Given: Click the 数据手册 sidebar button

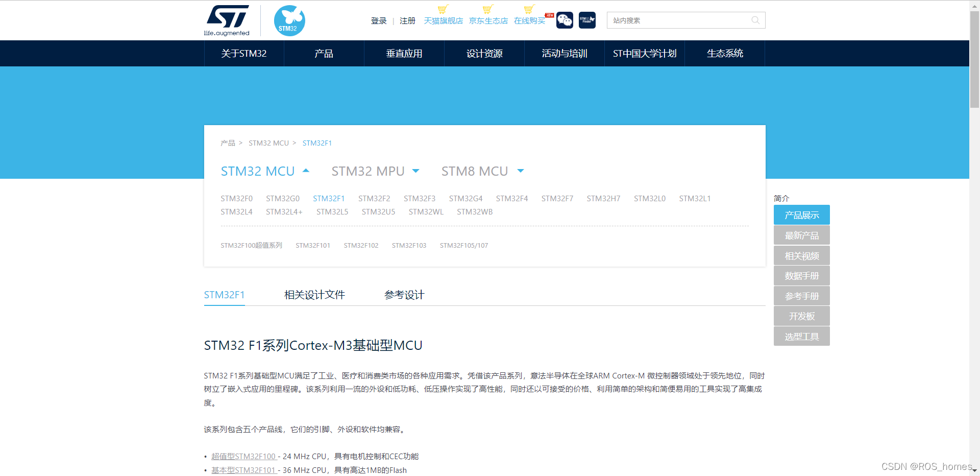Looking at the screenshot, I should (x=802, y=276).
